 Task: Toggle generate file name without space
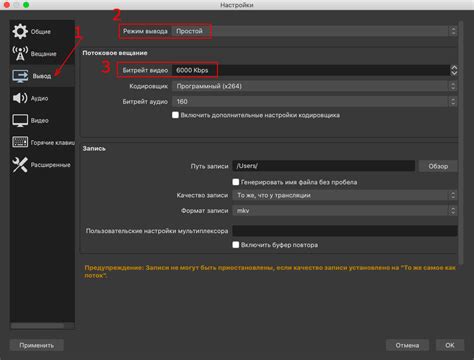click(236, 182)
